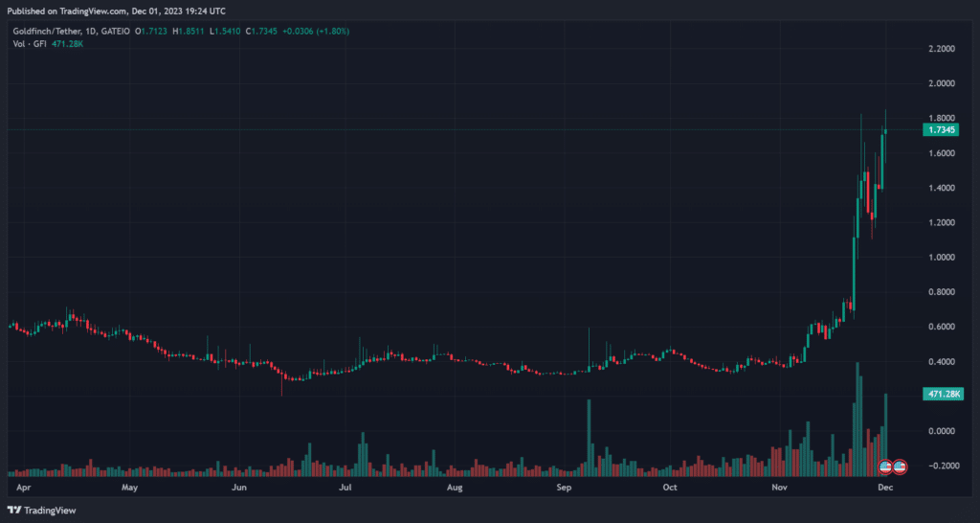
Task: Click the green 1.7345 current price tag
Action: (x=940, y=129)
